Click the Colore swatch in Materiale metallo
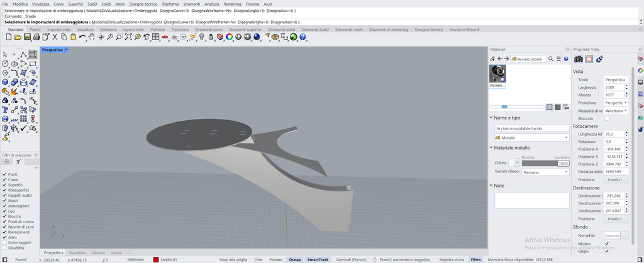 tap(512, 163)
